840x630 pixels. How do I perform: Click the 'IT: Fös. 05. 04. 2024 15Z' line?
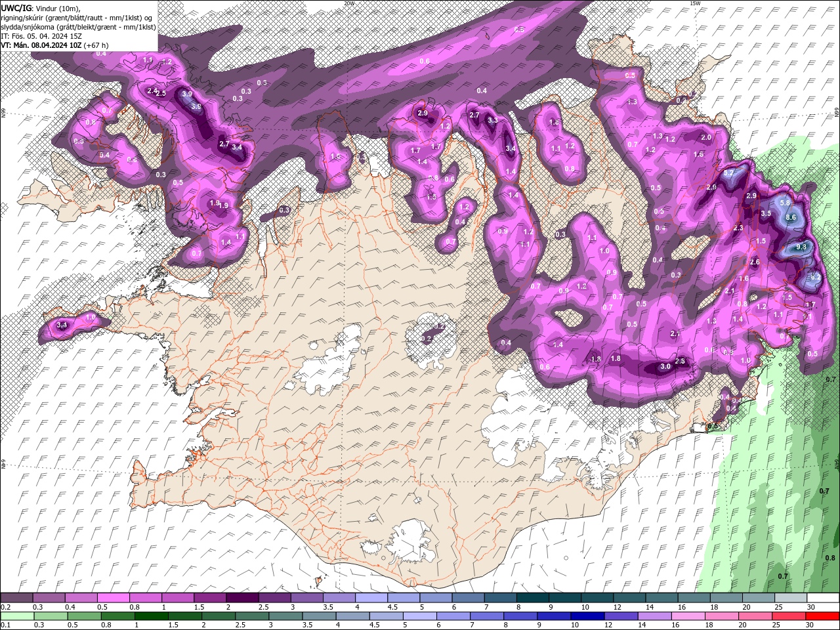tap(41, 35)
